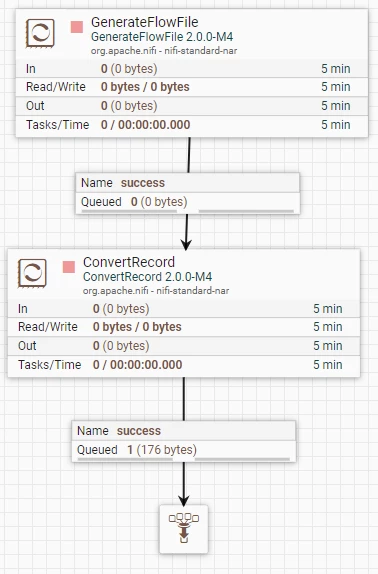Select the funnel component
The image size is (378, 574).
pyautogui.click(x=184, y=529)
